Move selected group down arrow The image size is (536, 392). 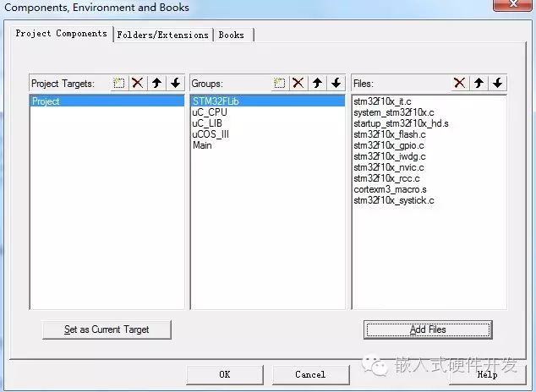pyautogui.click(x=336, y=83)
